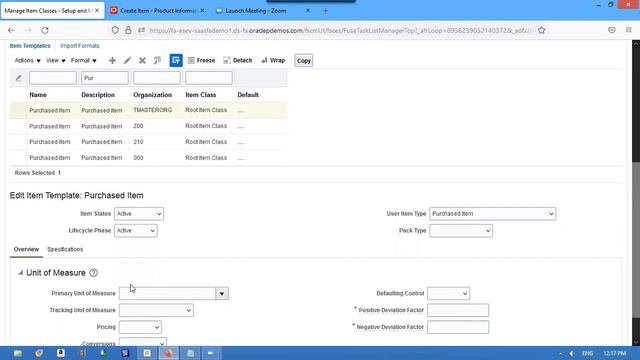640x360 pixels.
Task: Open the Item Status dropdown
Action: tap(139, 214)
